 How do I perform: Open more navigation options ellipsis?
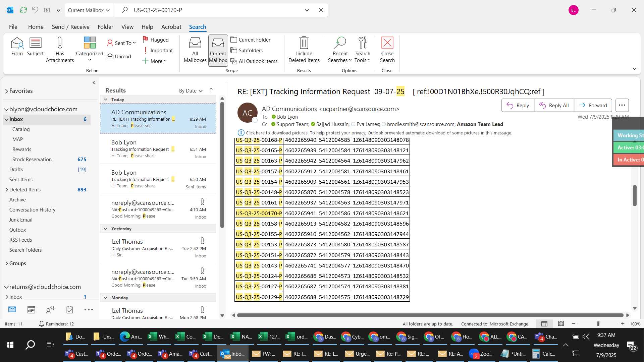click(89, 309)
